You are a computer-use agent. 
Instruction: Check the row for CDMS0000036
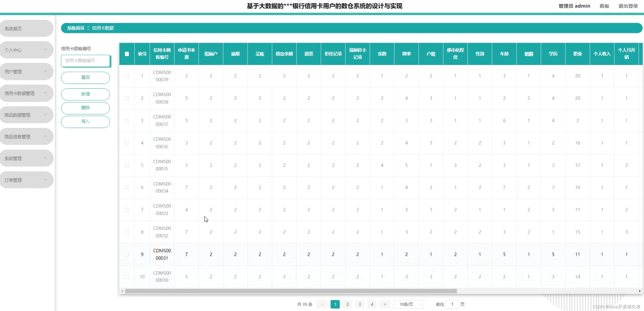coord(127,143)
